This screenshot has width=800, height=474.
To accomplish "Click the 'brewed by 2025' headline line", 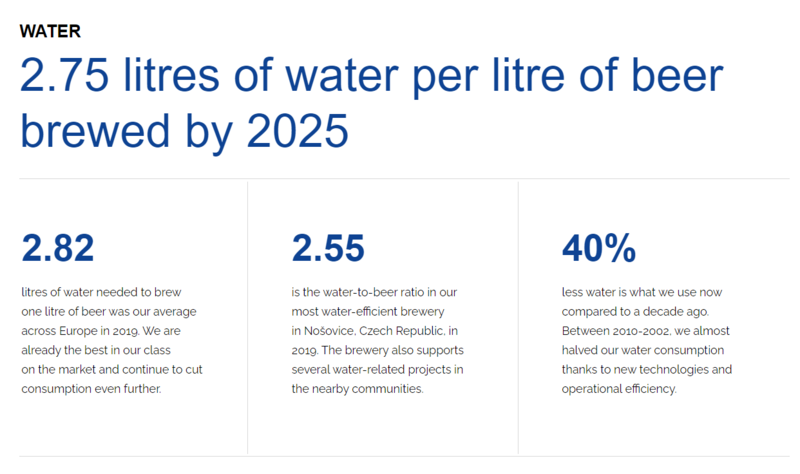I will (x=184, y=132).
